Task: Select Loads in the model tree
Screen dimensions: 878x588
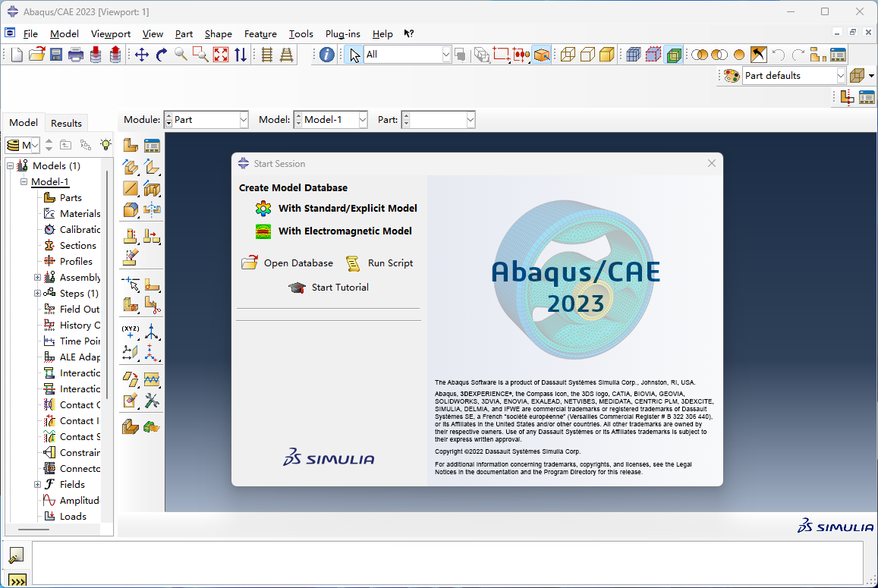Action: pos(73,517)
